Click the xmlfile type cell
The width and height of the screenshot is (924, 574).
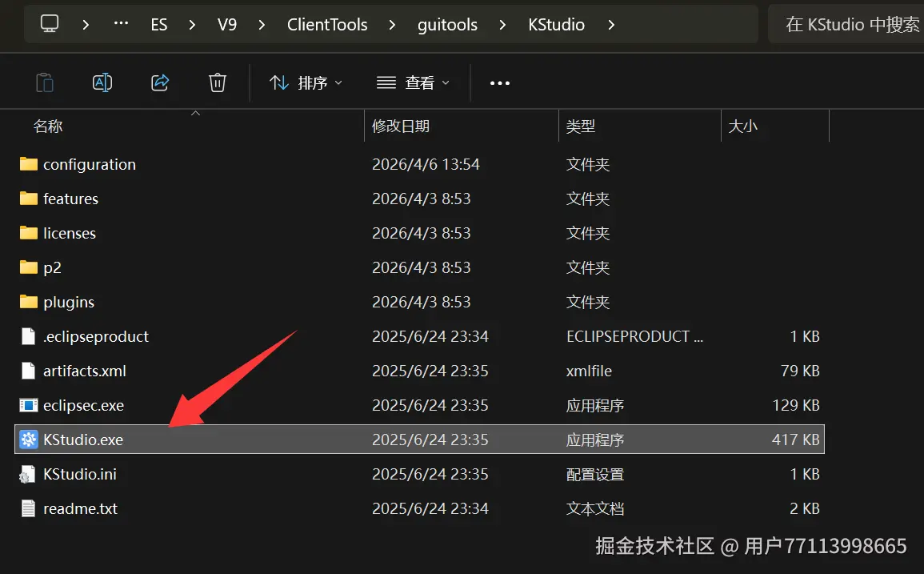(x=590, y=371)
